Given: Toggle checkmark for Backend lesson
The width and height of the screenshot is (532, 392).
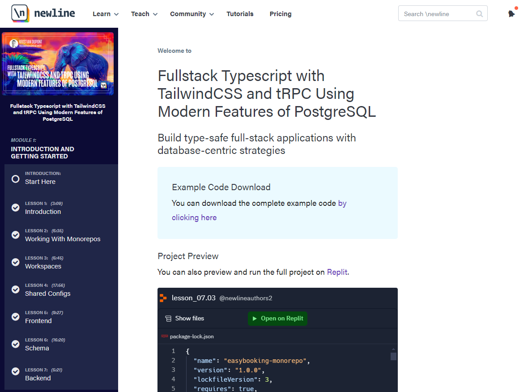Looking at the screenshot, I should [x=16, y=371].
